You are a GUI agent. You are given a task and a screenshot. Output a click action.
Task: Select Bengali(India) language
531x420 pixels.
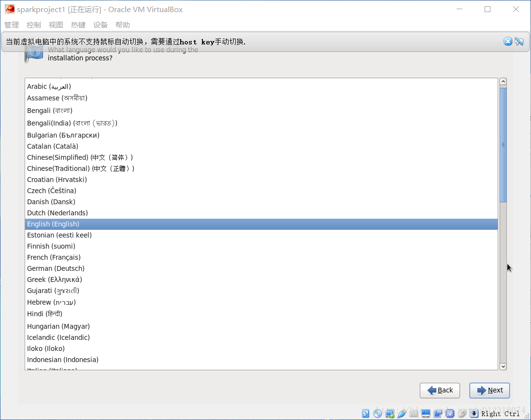[x=261, y=123]
